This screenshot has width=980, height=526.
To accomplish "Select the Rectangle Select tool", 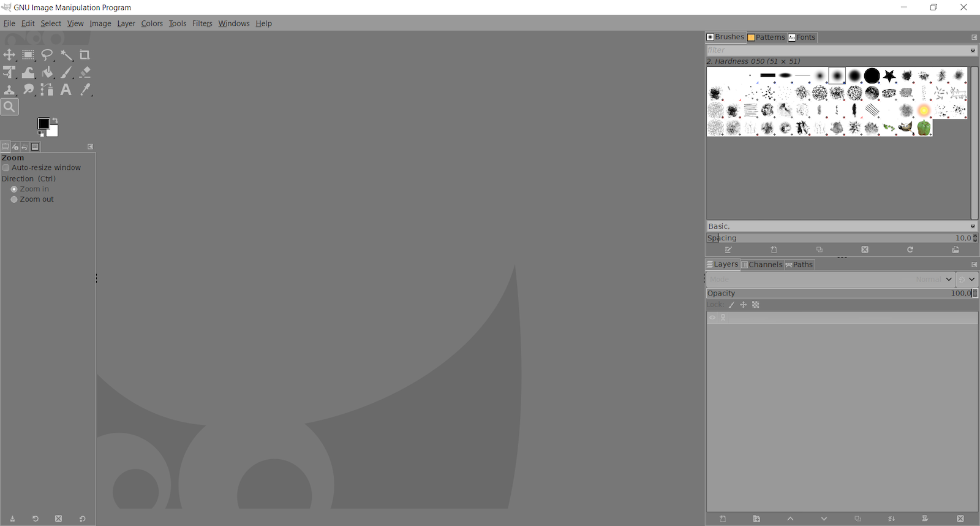I will pos(28,55).
